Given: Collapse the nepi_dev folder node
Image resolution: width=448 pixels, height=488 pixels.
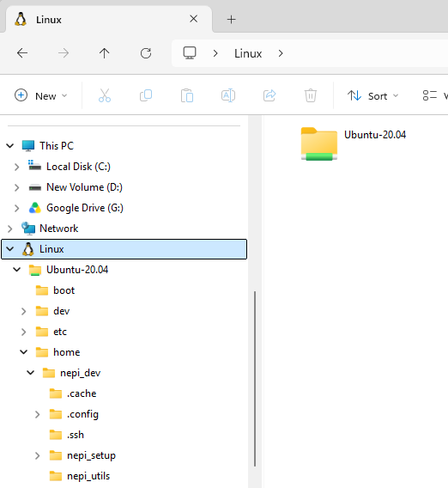Looking at the screenshot, I should tap(31, 373).
